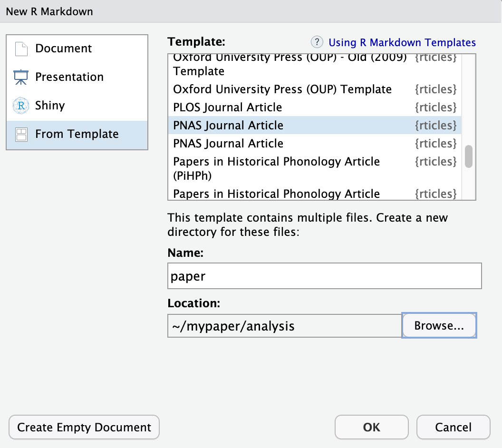This screenshot has width=502, height=448.
Task: Select the unhighlighted PNAS Journal Article entry
Action: pyautogui.click(x=228, y=144)
